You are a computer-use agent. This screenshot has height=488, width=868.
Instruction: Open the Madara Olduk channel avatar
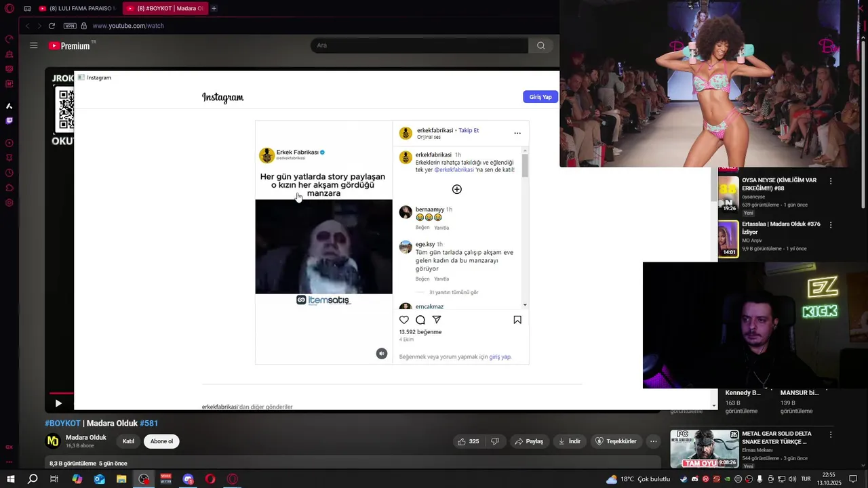click(x=53, y=441)
